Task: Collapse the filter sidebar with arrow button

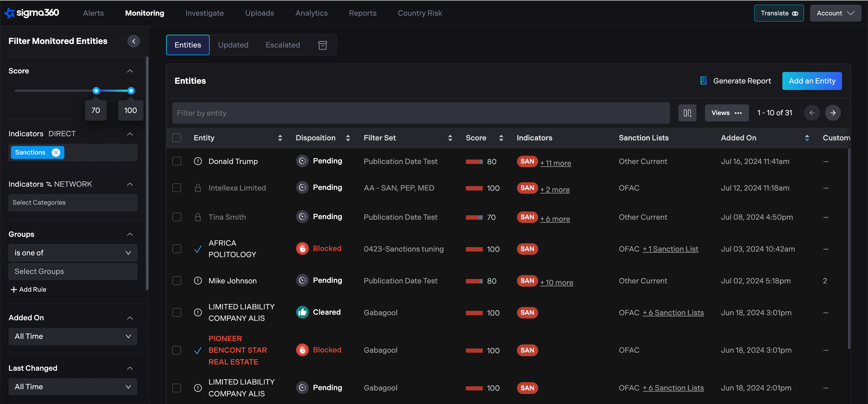Action: tap(133, 41)
